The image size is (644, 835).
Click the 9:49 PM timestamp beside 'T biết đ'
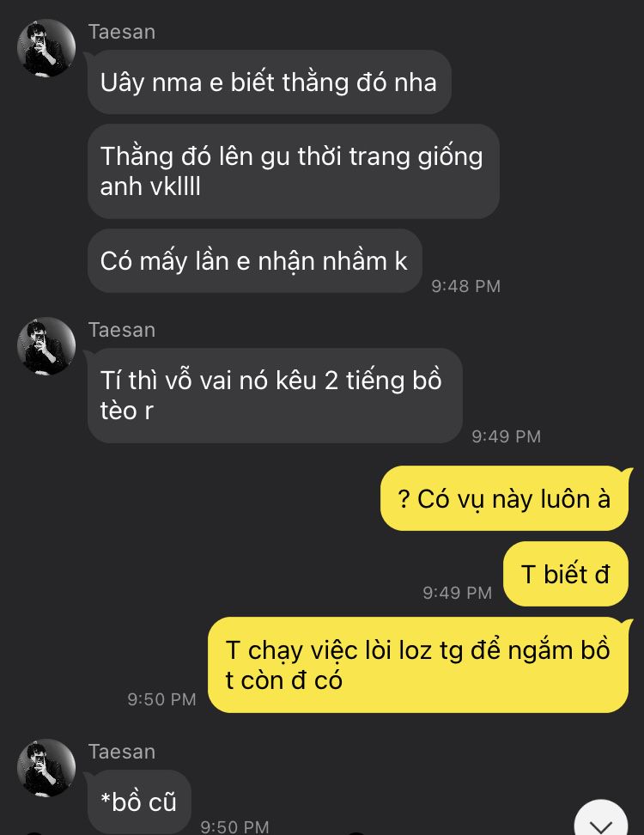click(457, 593)
